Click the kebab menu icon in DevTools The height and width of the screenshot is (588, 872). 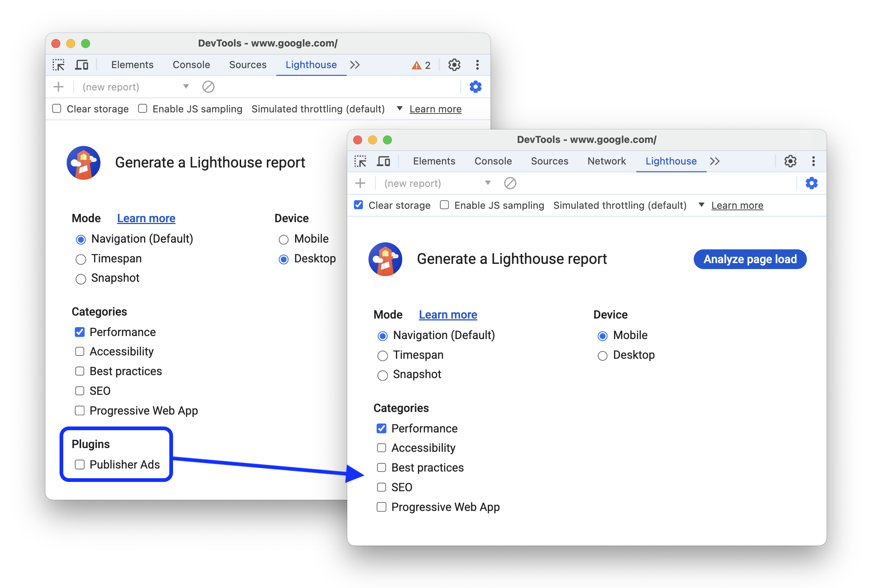(813, 162)
